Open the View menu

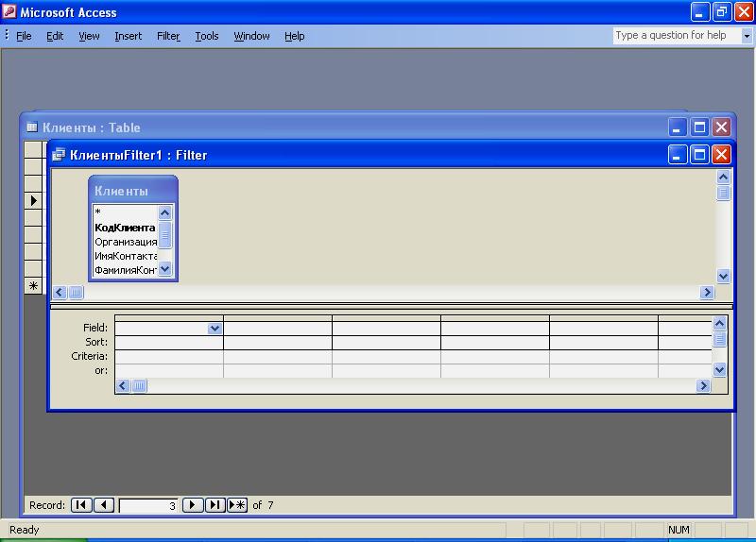(x=89, y=36)
